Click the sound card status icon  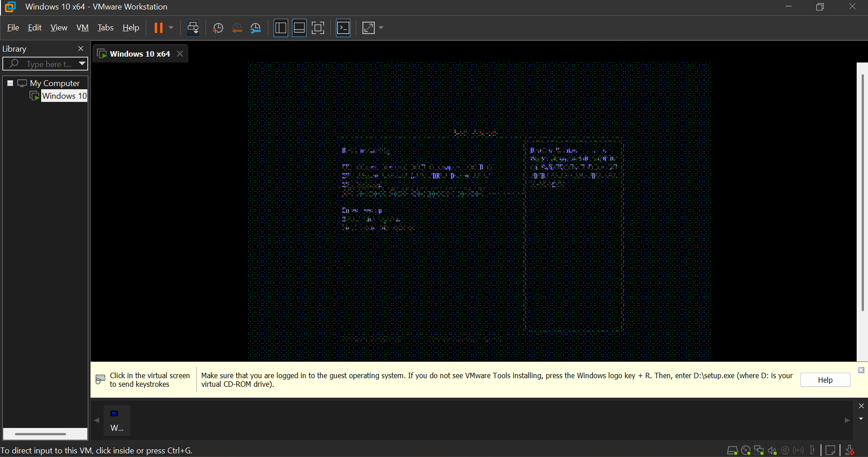[x=772, y=451]
